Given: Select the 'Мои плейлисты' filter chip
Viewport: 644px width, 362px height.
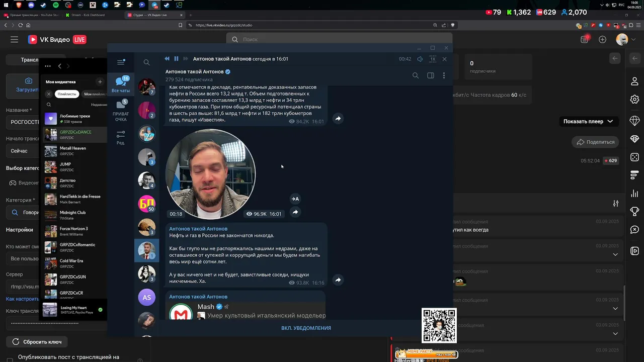Looking at the screenshot, I should (95, 94).
